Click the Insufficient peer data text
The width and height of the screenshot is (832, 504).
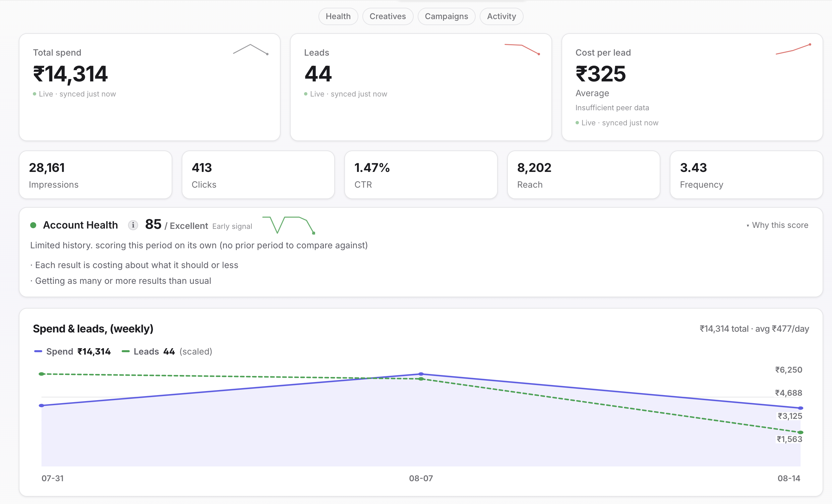(612, 108)
